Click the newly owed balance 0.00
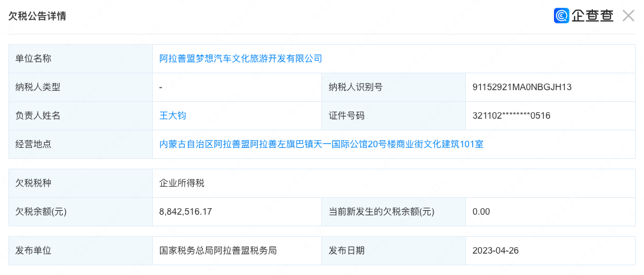The height and width of the screenshot is (275, 644). pyautogui.click(x=481, y=211)
